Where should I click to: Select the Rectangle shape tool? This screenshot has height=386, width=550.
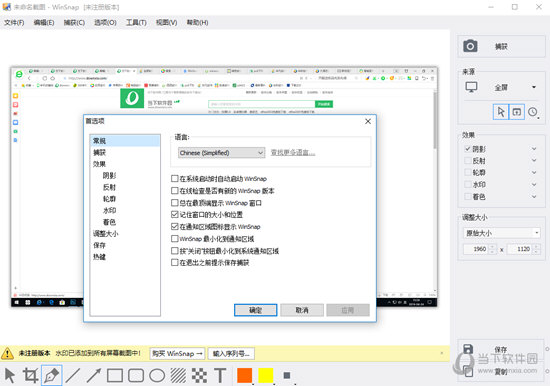(115, 375)
